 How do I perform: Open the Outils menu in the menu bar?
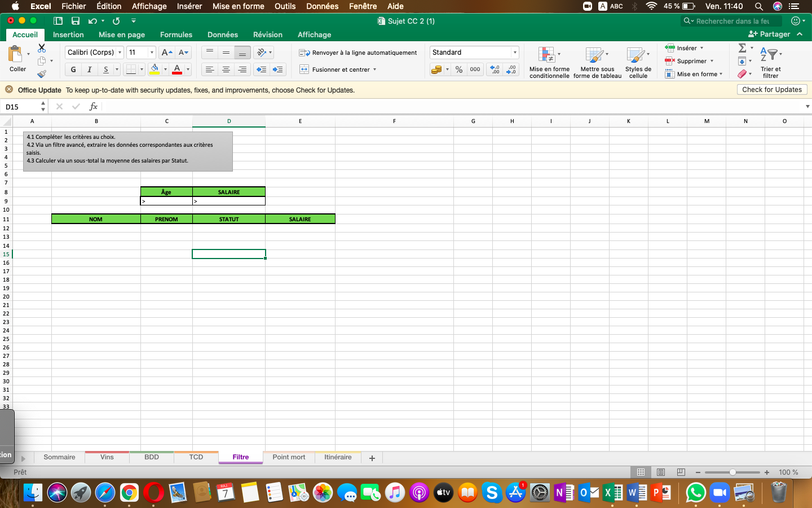point(285,6)
